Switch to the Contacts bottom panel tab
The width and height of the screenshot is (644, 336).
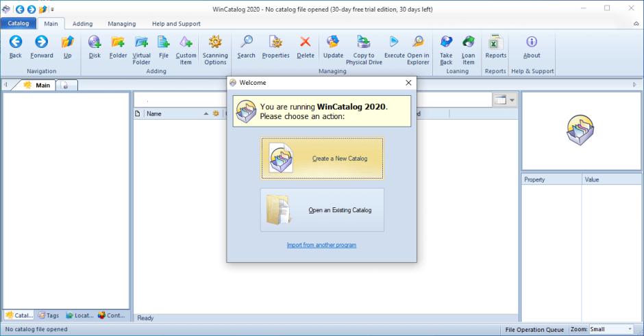point(111,315)
